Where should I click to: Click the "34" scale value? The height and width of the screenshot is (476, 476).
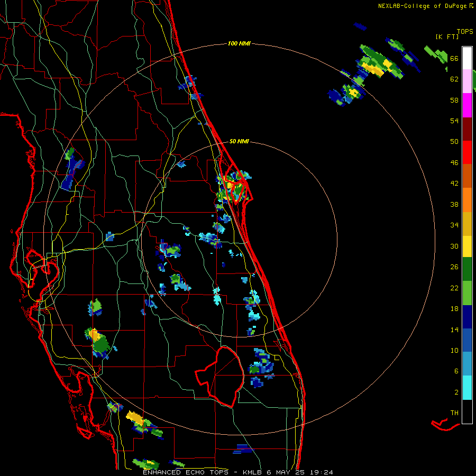454,225
